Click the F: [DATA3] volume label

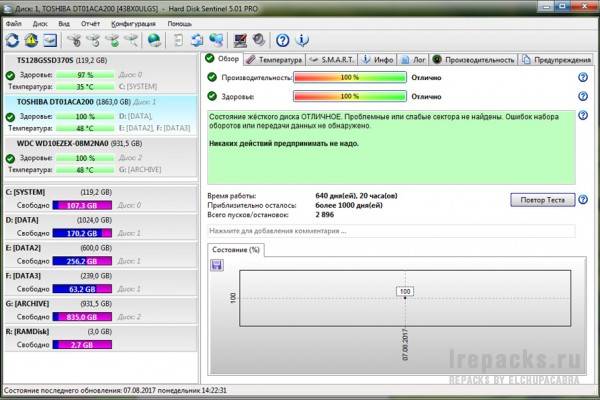[x=23, y=276]
